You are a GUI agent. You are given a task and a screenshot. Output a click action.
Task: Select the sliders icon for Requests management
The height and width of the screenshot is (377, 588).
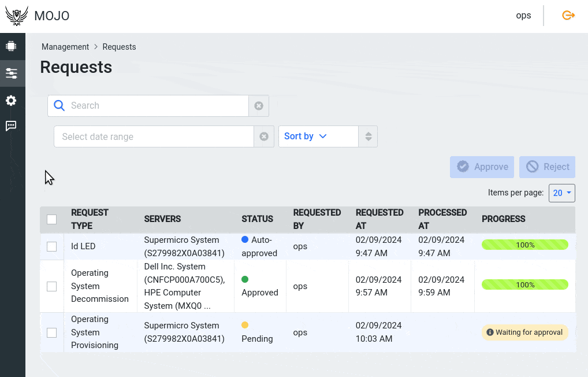[12, 73]
